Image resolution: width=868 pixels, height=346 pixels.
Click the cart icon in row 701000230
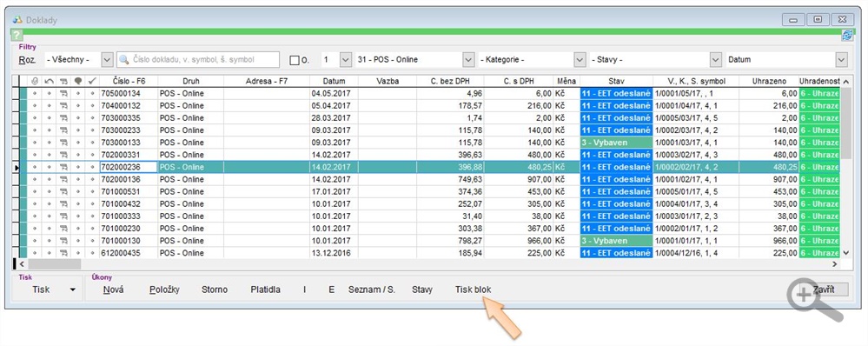click(x=63, y=228)
